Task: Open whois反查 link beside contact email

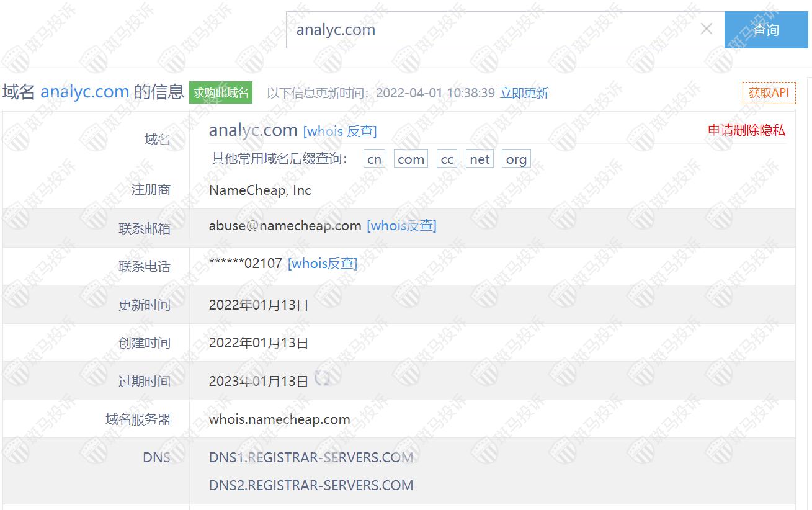Action: coord(401,226)
